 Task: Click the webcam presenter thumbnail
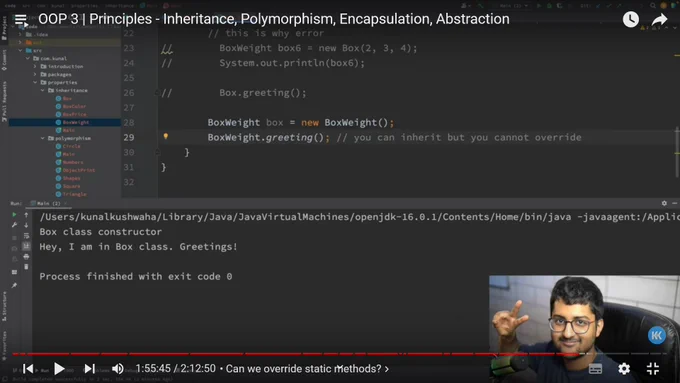coord(584,329)
